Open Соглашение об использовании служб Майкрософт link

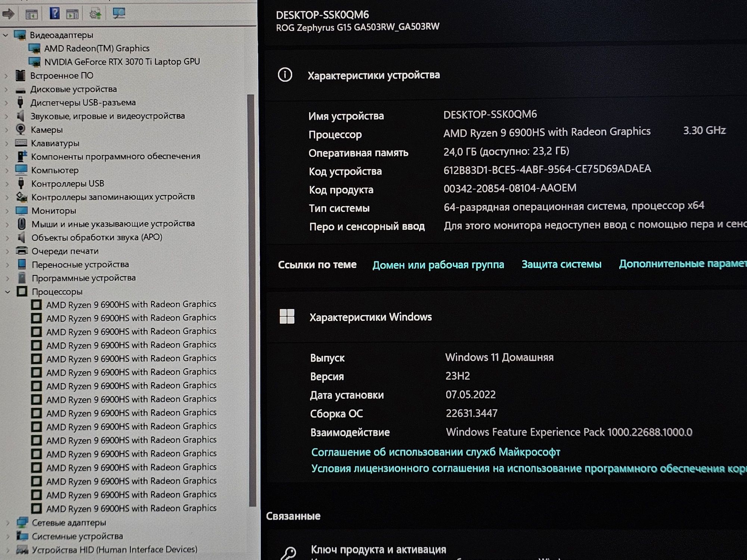click(x=436, y=452)
